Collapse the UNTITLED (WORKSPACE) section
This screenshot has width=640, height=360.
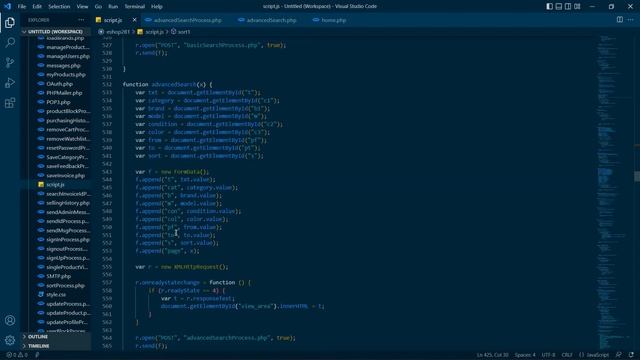pos(56,31)
